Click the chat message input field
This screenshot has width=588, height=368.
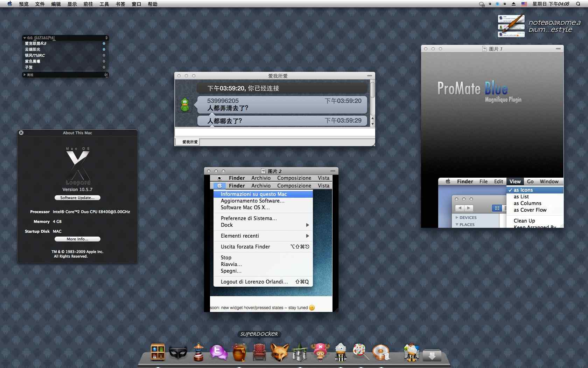tap(275, 132)
